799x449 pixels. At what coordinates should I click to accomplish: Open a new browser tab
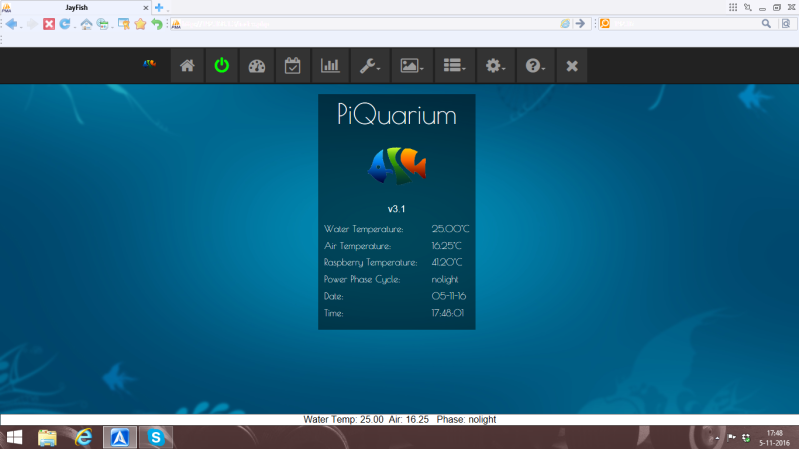tap(159, 7)
